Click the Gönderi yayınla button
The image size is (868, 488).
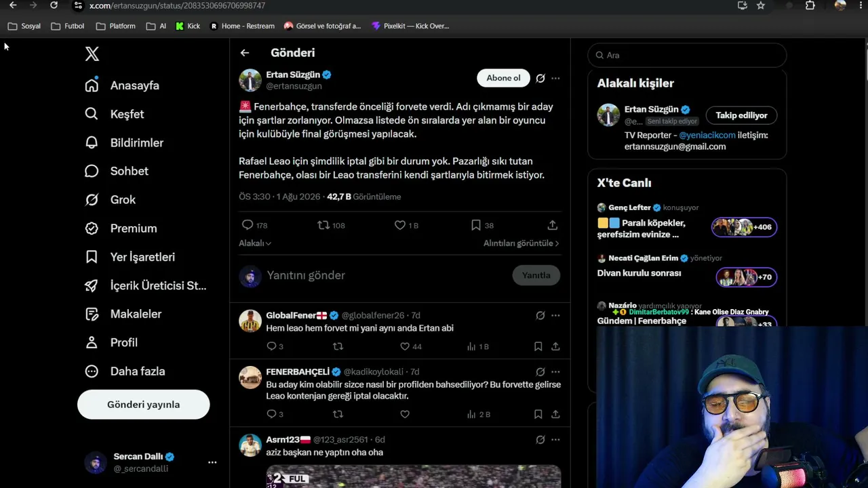[x=144, y=405]
